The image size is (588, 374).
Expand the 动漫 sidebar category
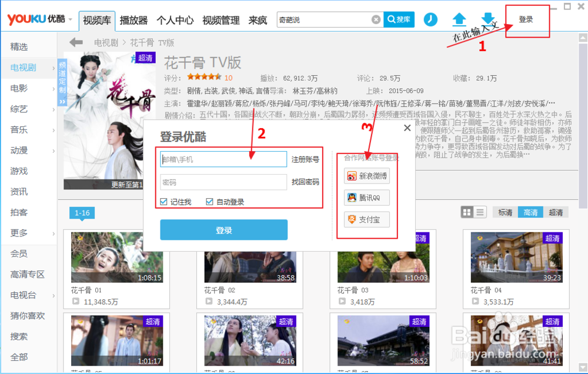point(54,151)
